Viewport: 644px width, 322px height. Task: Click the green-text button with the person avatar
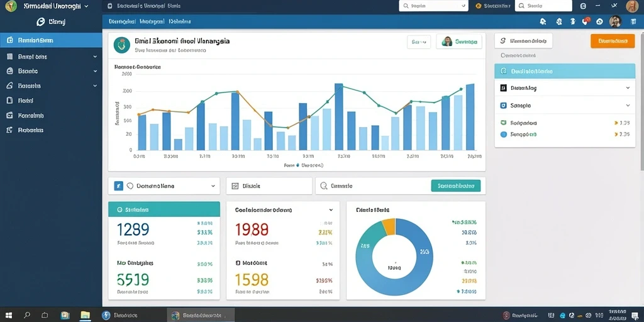[x=458, y=42]
